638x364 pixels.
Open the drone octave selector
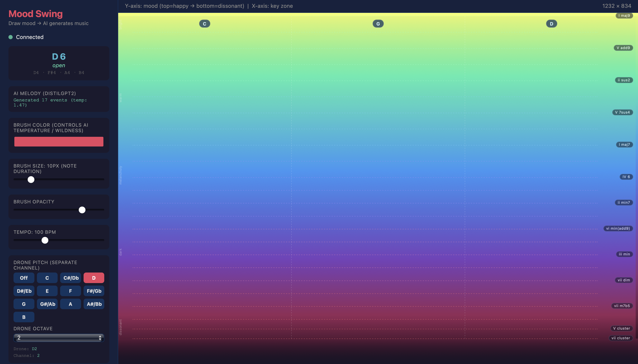coord(59,337)
